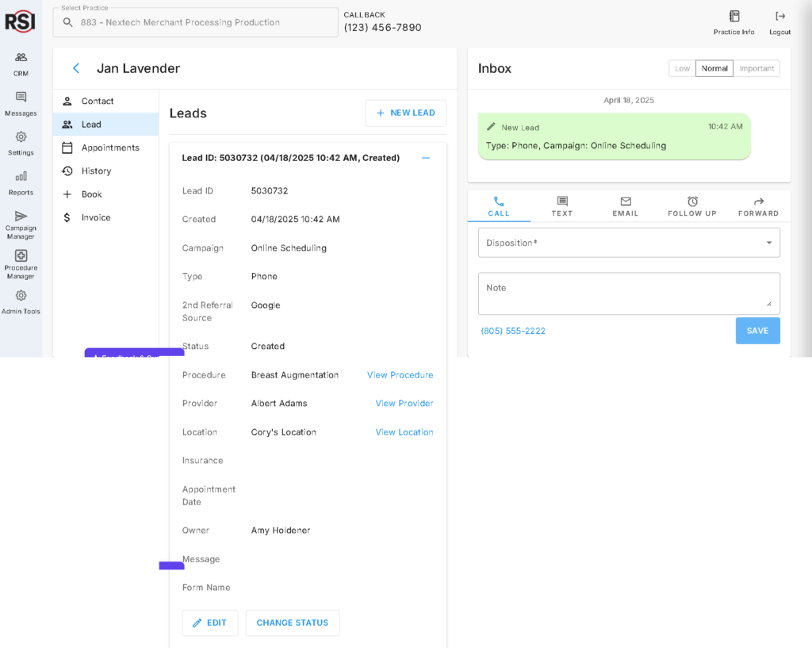Click the CHANGE STATUS button
Image resolution: width=812 pixels, height=648 pixels.
pos(292,623)
